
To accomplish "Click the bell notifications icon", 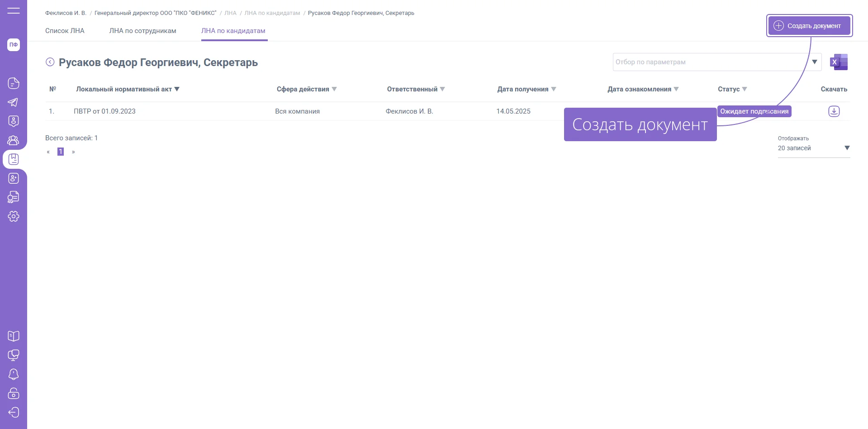I will [14, 374].
